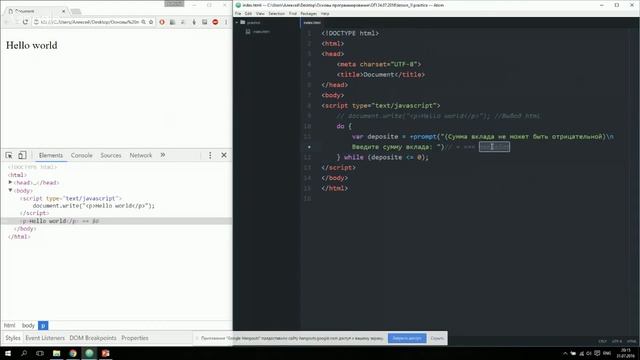Screen dimensions: 640x360
Task: Select the script element in DOM tree
Action: click(x=71, y=198)
